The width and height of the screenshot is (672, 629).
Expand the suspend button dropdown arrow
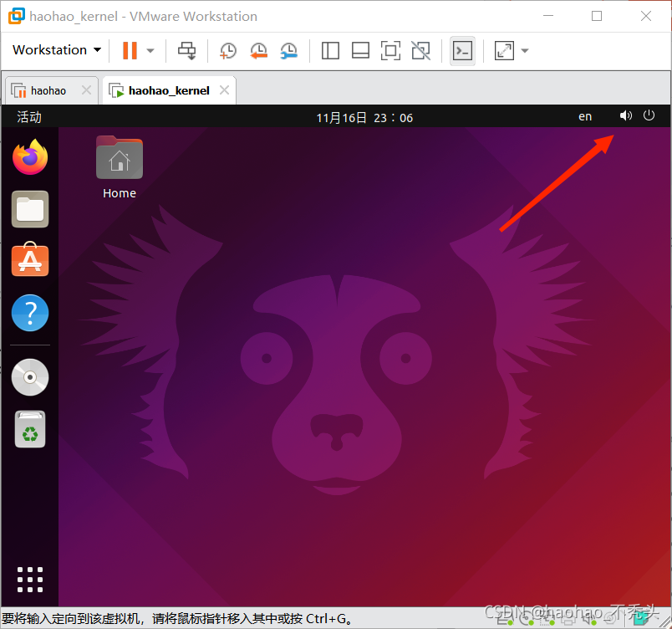[x=150, y=50]
